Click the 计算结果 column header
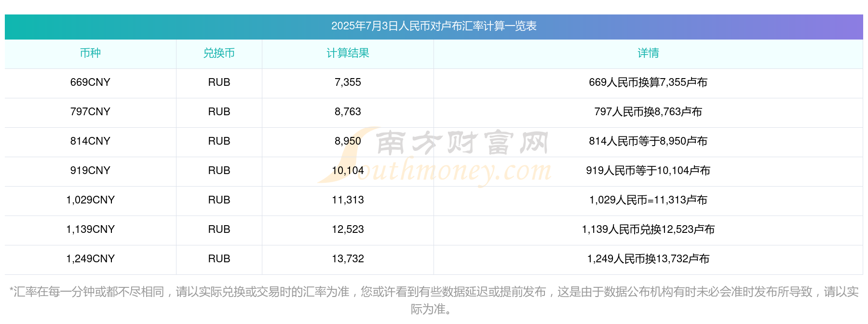 pos(348,53)
